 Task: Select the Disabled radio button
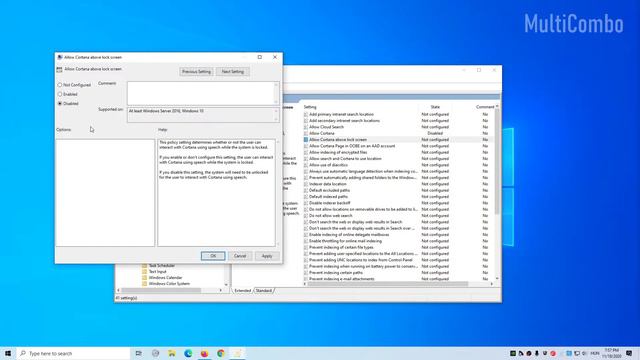[60, 104]
